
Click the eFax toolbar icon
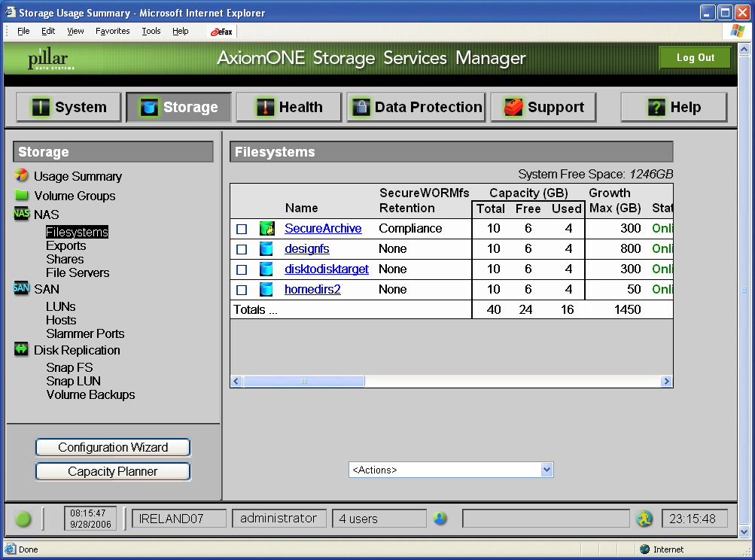221,32
